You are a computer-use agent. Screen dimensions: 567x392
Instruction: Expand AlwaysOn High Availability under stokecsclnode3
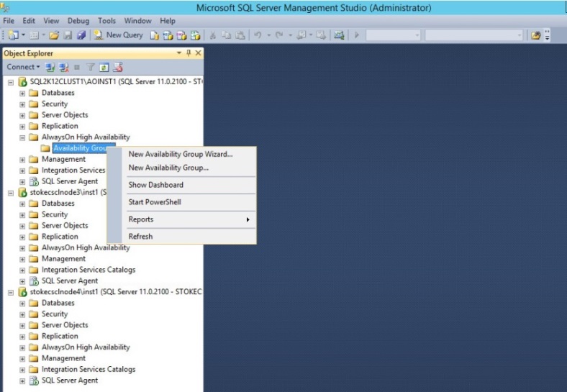coord(22,248)
